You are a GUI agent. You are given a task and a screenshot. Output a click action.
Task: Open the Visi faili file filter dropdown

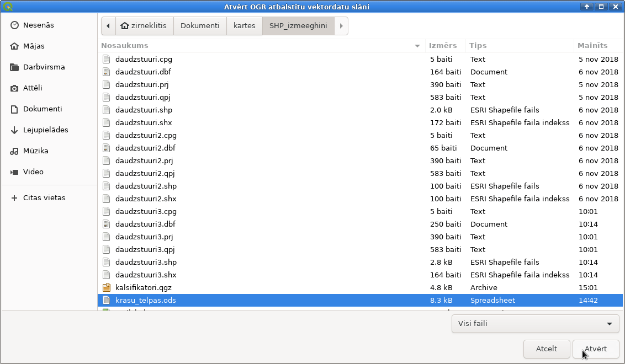pyautogui.click(x=536, y=324)
